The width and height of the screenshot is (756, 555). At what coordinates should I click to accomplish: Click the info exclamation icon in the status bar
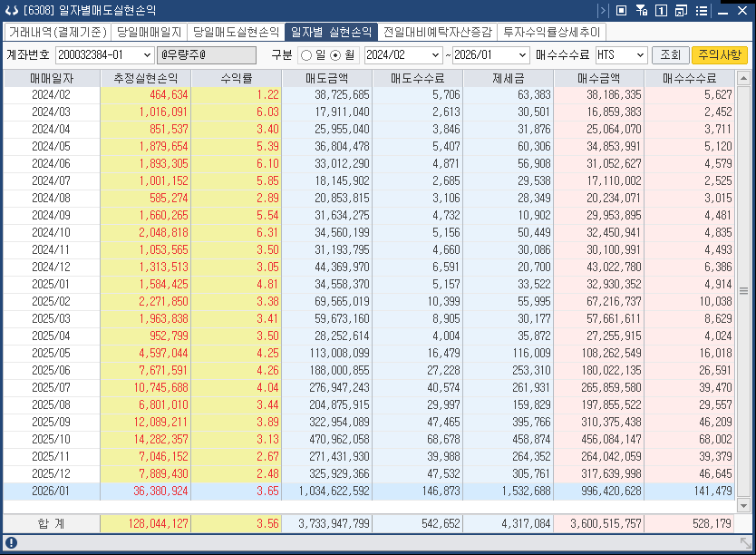9,545
